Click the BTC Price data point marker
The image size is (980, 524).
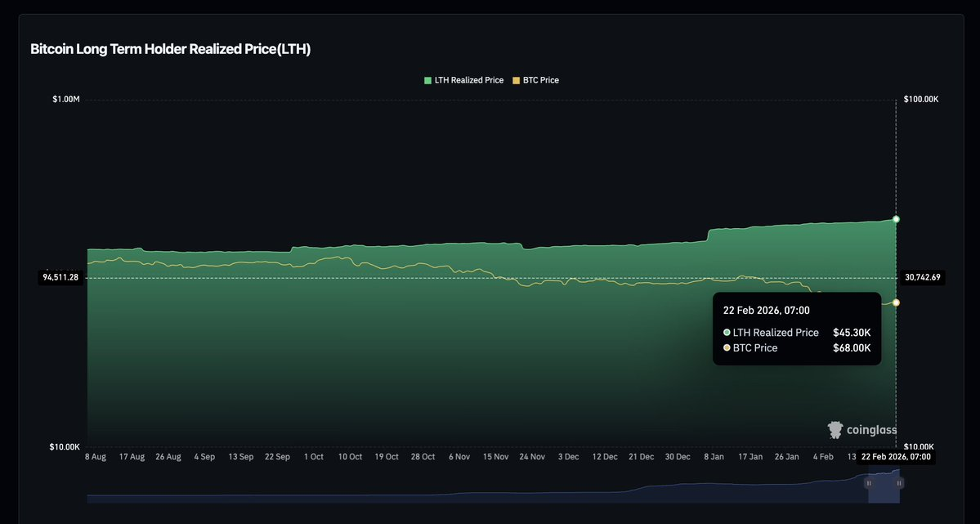coord(897,302)
